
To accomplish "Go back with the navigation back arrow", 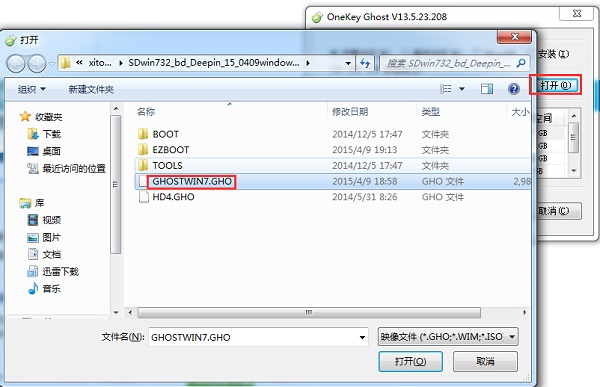I will pyautogui.click(x=16, y=63).
